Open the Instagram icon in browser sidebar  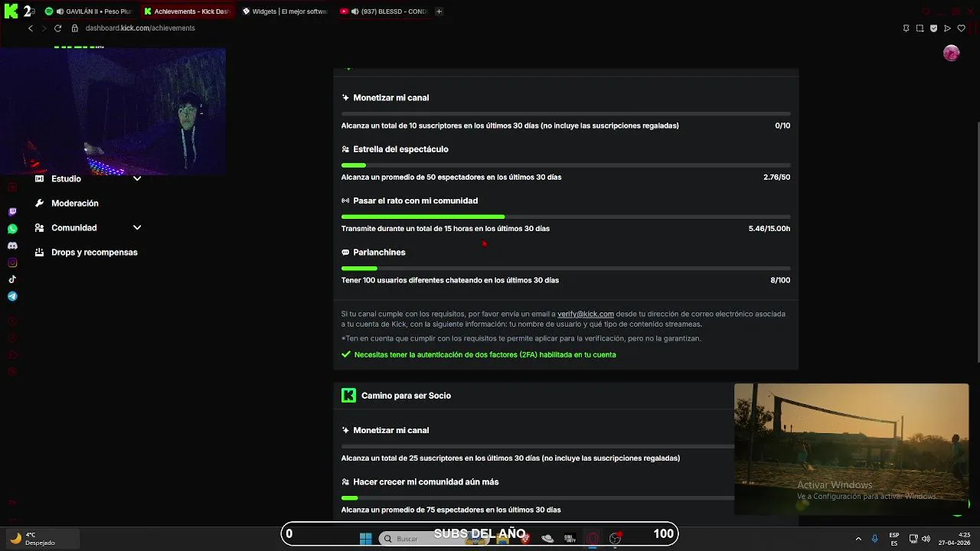(x=12, y=262)
